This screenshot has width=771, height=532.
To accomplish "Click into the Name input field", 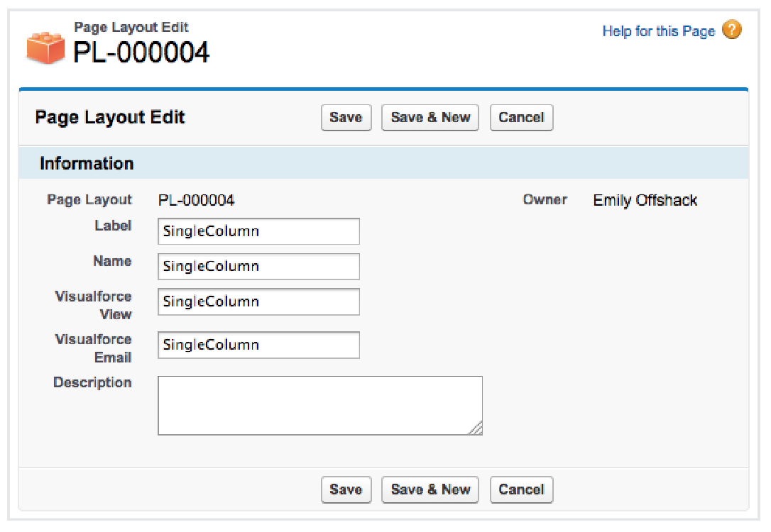I will click(258, 267).
